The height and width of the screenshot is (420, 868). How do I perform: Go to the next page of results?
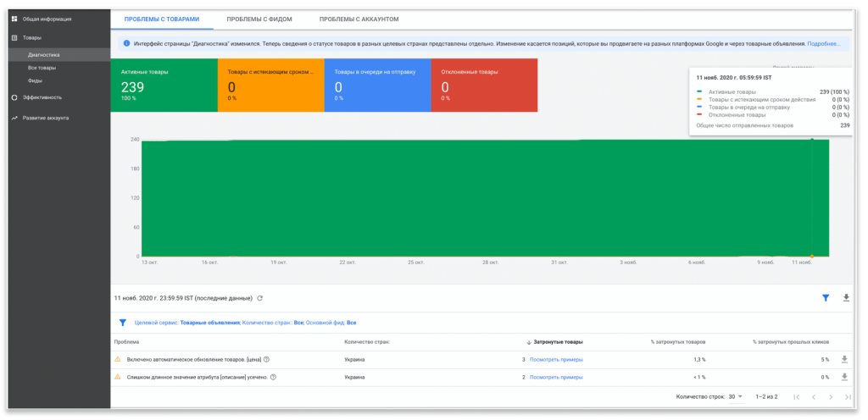(x=830, y=396)
